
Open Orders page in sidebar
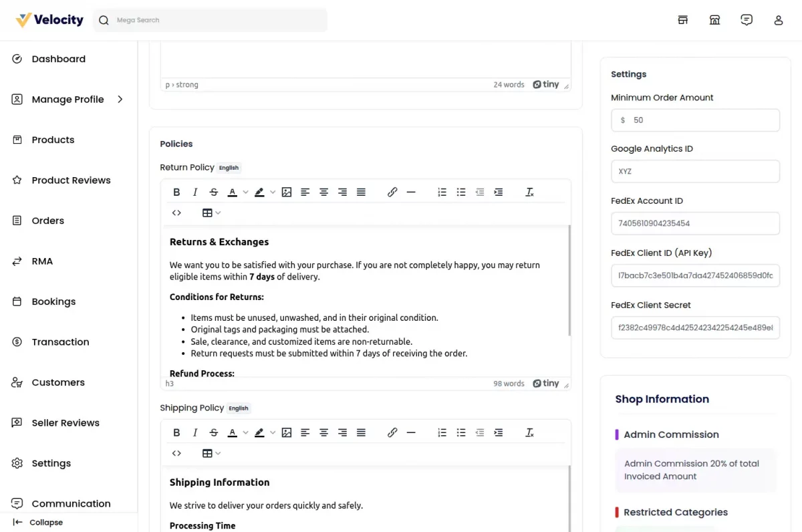[47, 221]
